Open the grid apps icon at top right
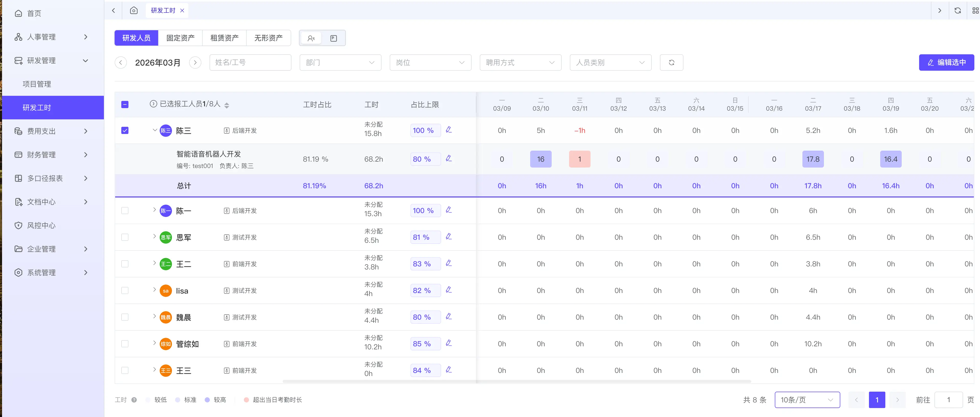This screenshot has width=980, height=417. [x=975, y=10]
